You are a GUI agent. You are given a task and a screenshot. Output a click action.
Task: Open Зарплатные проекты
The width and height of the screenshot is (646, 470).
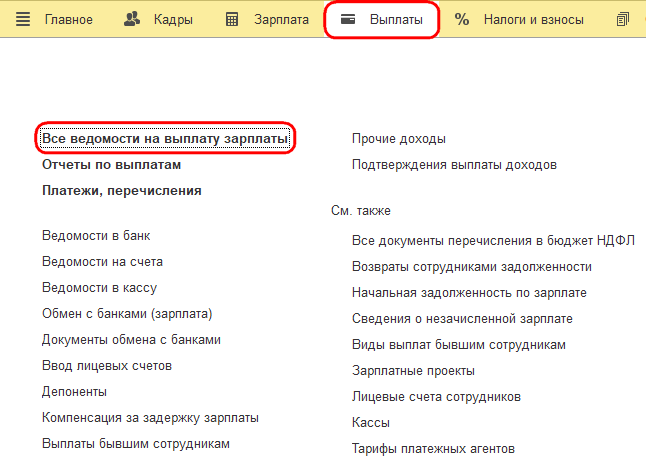point(413,371)
